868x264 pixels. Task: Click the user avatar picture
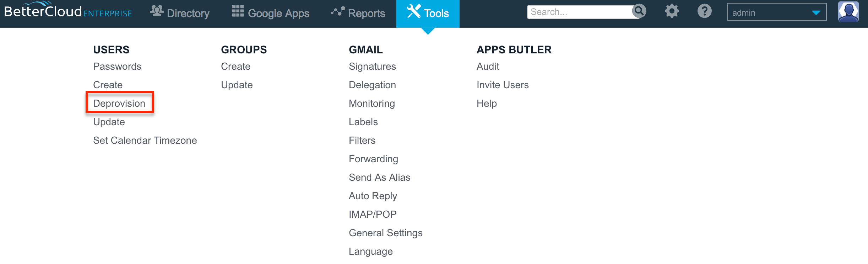tap(848, 12)
